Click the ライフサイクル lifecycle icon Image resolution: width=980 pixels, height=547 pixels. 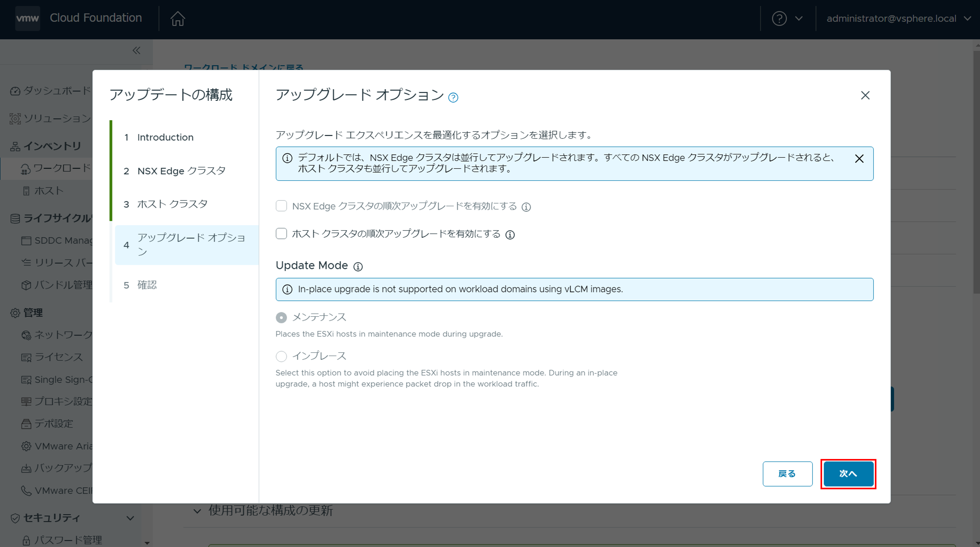point(15,219)
